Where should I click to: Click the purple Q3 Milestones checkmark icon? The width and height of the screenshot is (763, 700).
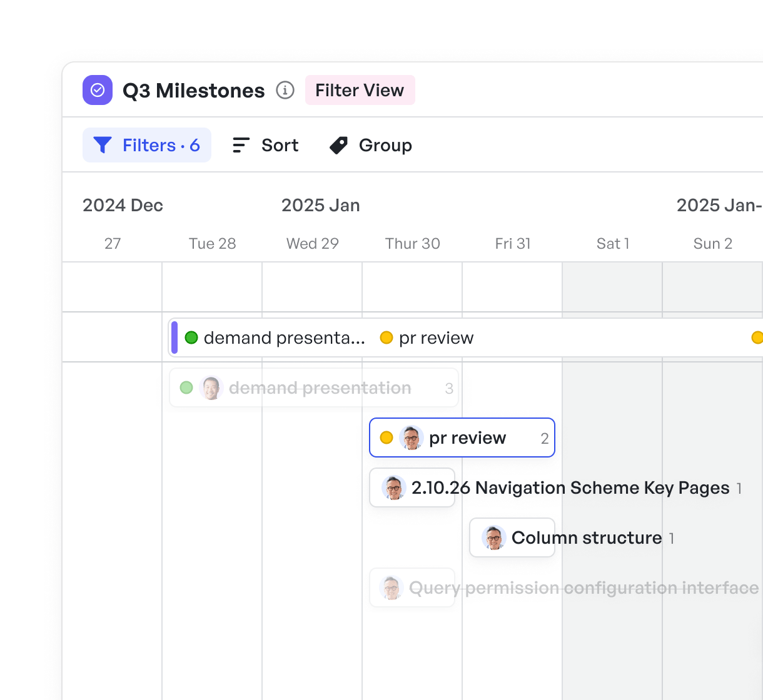98,90
